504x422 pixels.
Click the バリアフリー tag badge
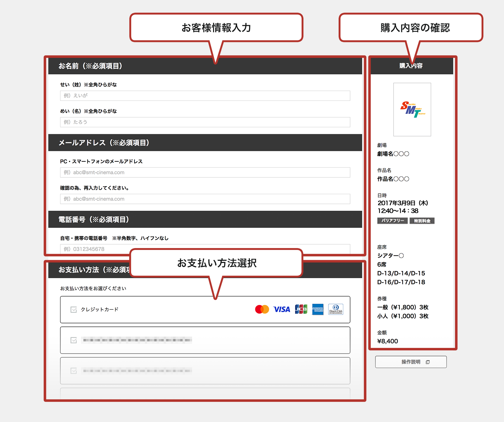[x=392, y=221]
